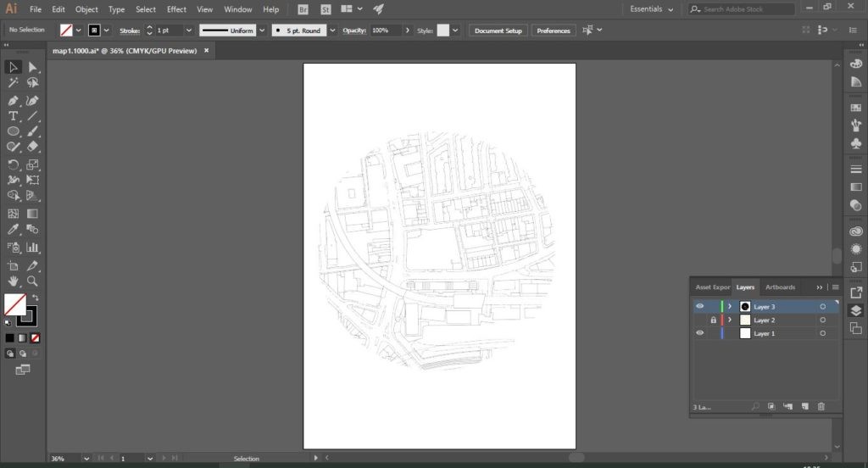Select the Pen tool

(x=13, y=101)
